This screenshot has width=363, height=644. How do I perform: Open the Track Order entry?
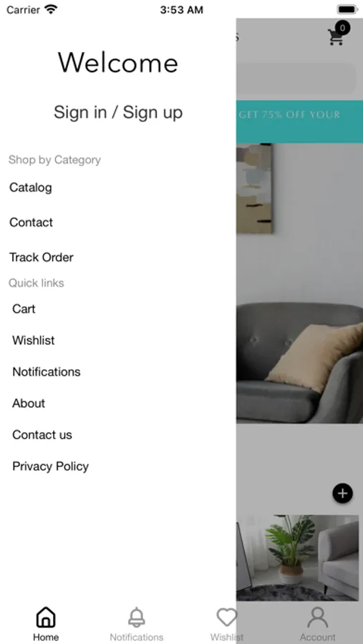pyautogui.click(x=41, y=257)
